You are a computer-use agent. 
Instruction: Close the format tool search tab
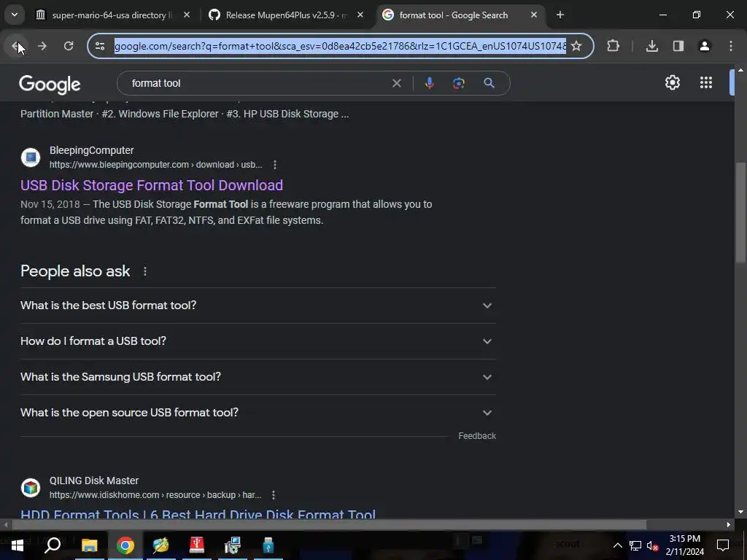(x=534, y=15)
